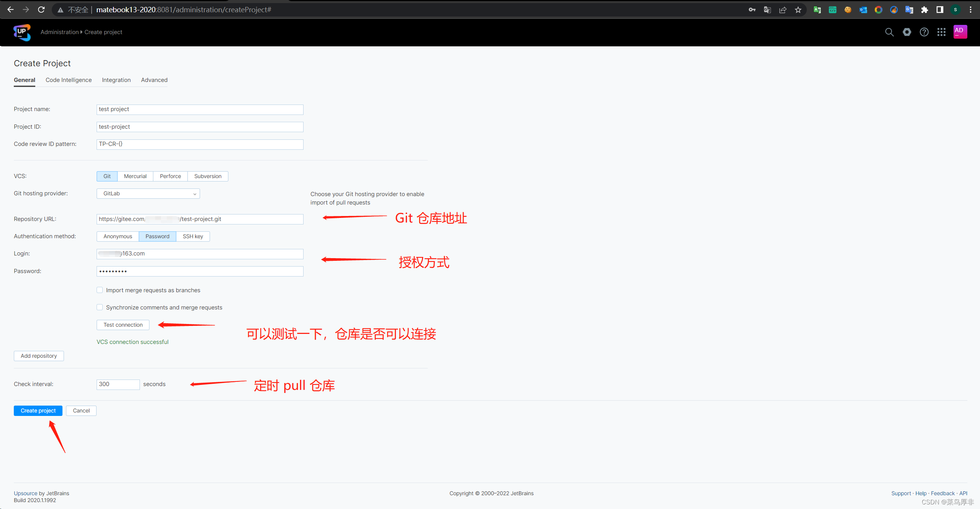Choose Subversion as VCS

click(x=208, y=176)
